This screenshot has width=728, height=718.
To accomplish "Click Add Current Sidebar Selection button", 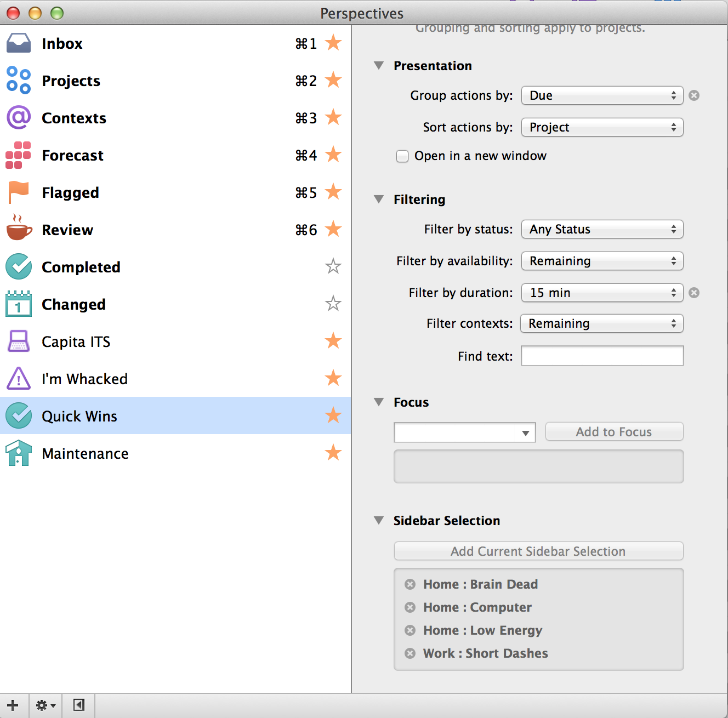I will click(x=538, y=551).
